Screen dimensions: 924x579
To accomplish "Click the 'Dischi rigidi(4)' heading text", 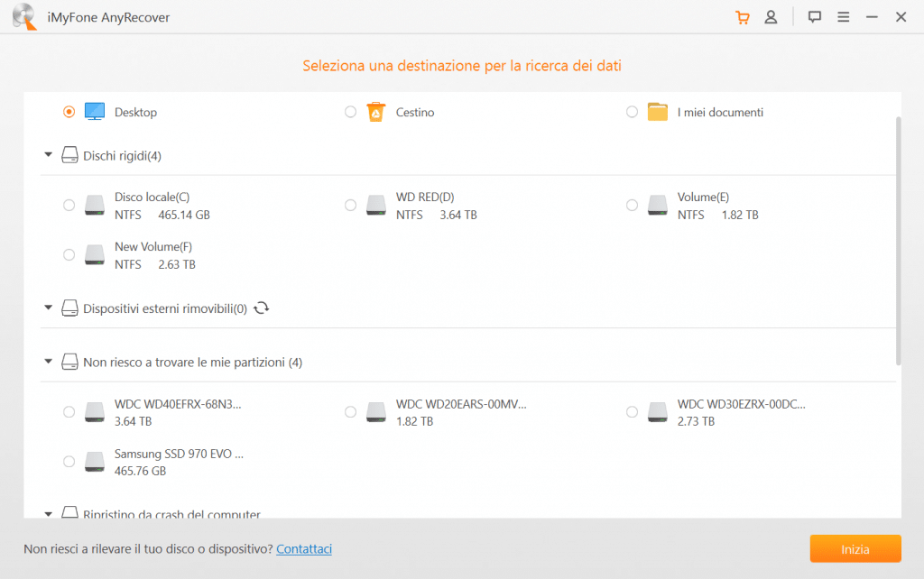I will [x=122, y=156].
